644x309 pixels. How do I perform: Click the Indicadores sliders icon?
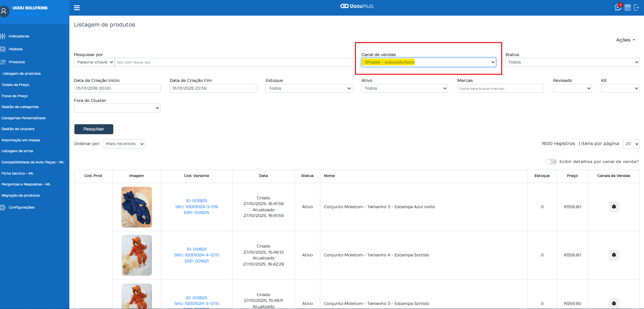(3, 36)
